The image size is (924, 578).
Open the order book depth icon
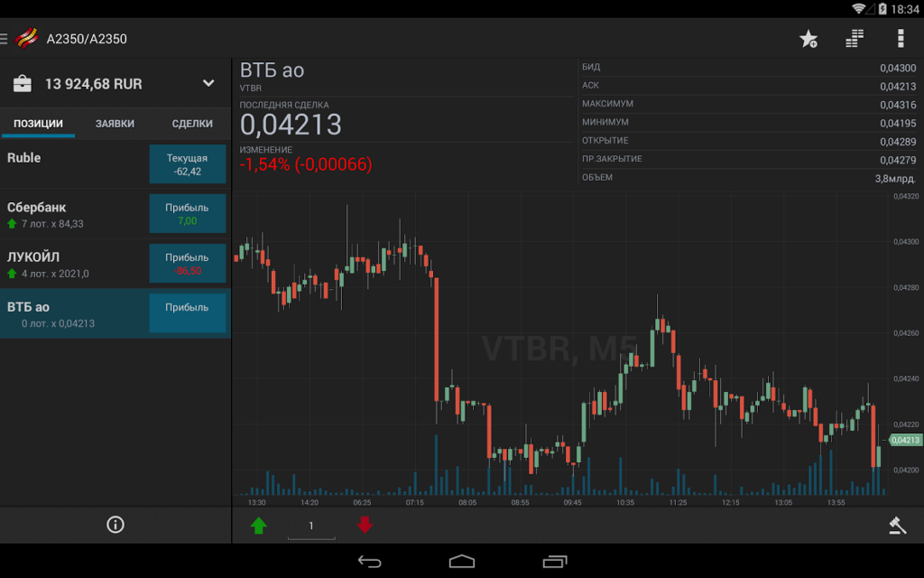854,39
